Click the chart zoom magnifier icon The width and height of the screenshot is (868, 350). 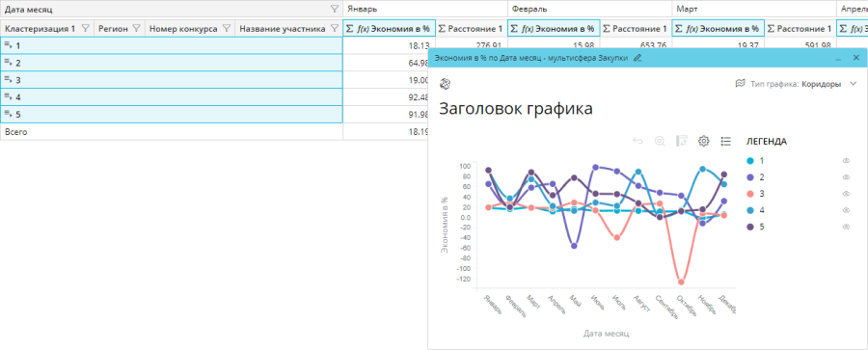click(x=660, y=141)
